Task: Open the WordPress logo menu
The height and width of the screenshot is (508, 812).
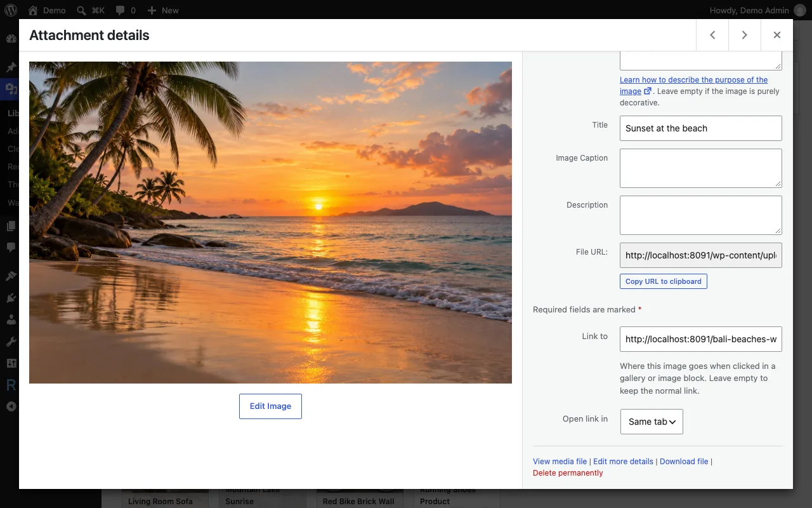Action: 11,10
